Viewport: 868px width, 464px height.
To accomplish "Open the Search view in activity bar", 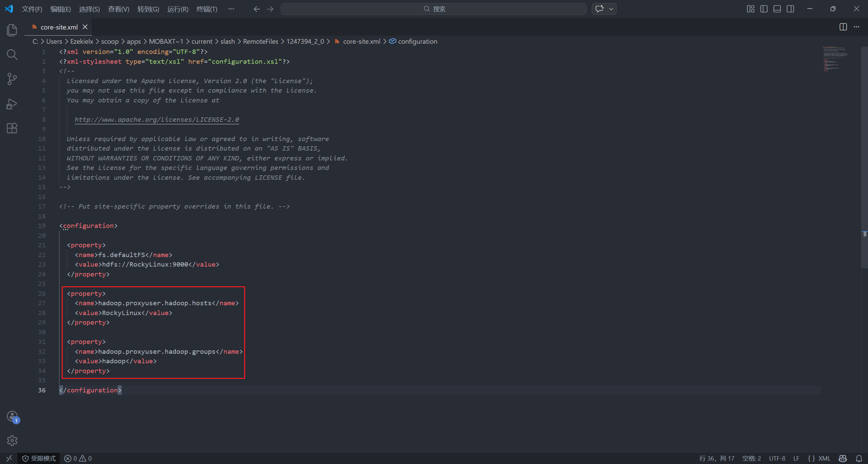I will coord(12,54).
